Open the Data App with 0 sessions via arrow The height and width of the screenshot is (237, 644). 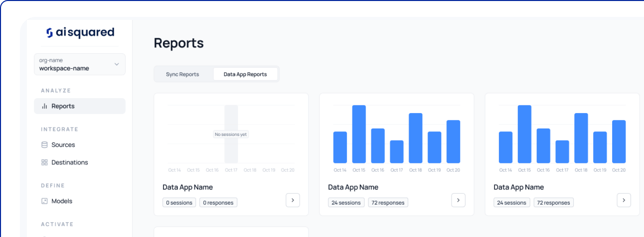tap(293, 200)
